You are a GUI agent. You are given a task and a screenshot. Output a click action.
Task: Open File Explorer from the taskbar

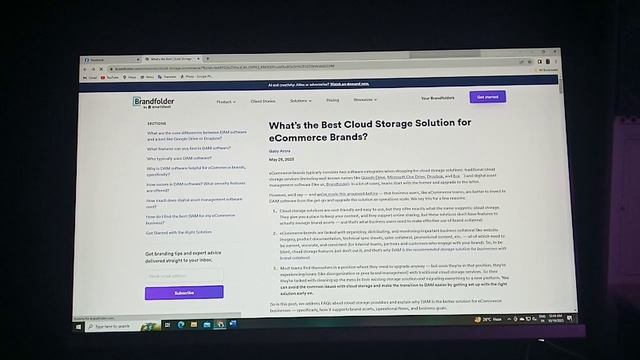[194, 325]
